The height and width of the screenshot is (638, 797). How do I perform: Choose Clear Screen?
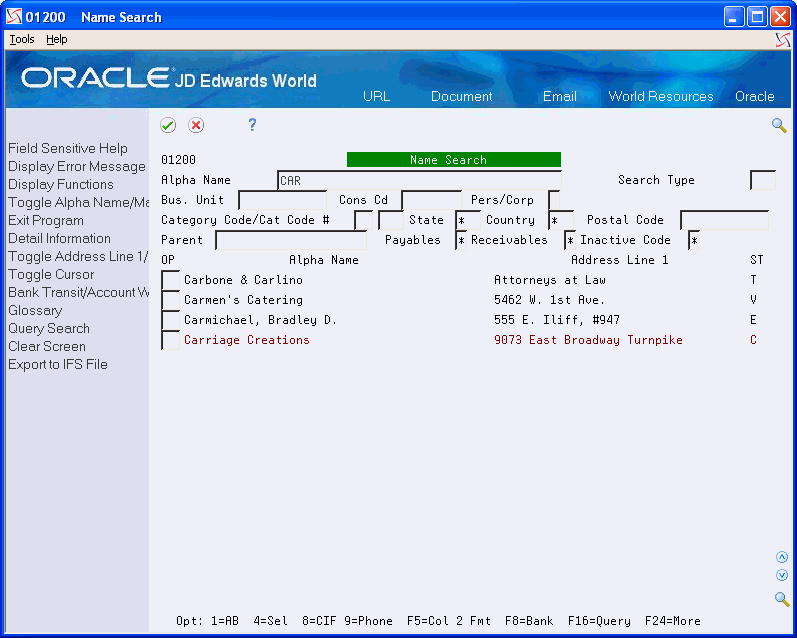pos(47,347)
